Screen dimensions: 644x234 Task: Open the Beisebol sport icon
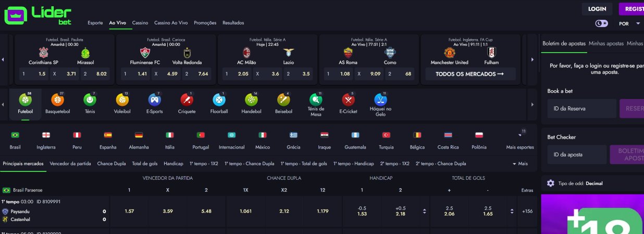284,99
